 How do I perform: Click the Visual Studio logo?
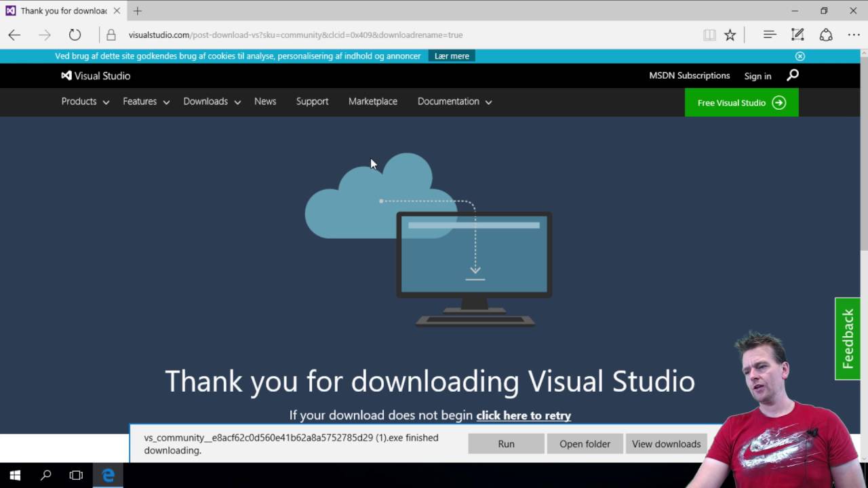(96, 76)
